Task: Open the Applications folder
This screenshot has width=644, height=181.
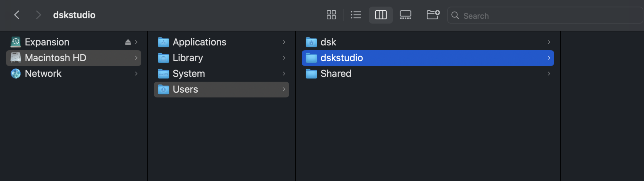Action: pyautogui.click(x=199, y=42)
